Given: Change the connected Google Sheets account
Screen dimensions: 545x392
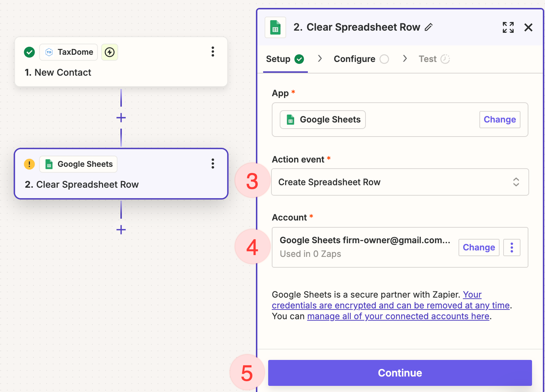Looking at the screenshot, I should pos(478,248).
